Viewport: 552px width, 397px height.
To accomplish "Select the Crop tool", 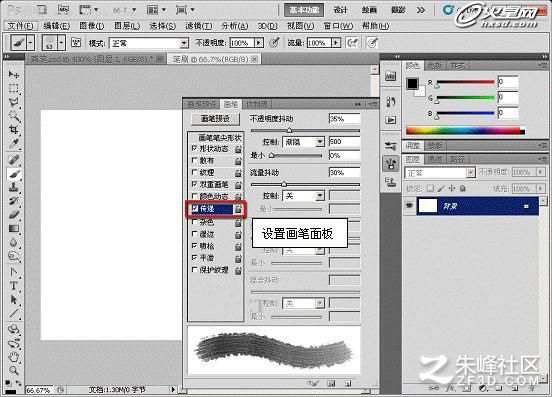I will tap(13, 130).
